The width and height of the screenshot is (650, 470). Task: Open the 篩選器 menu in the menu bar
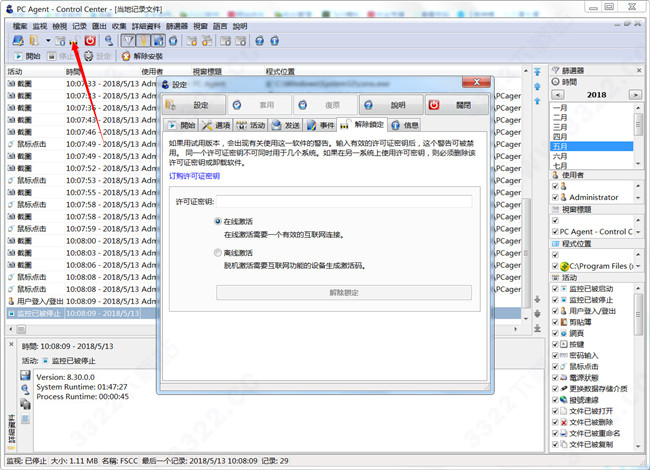click(177, 26)
